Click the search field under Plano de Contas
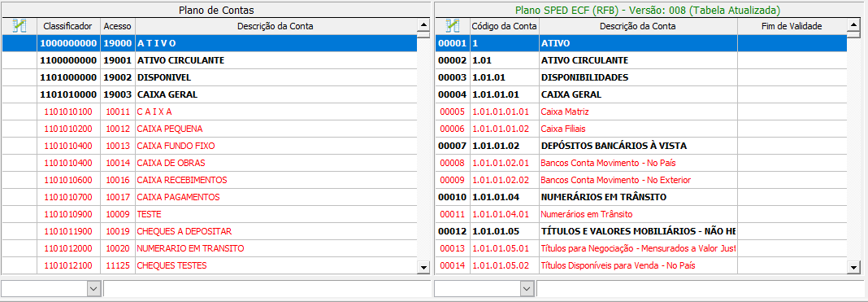 267,289
